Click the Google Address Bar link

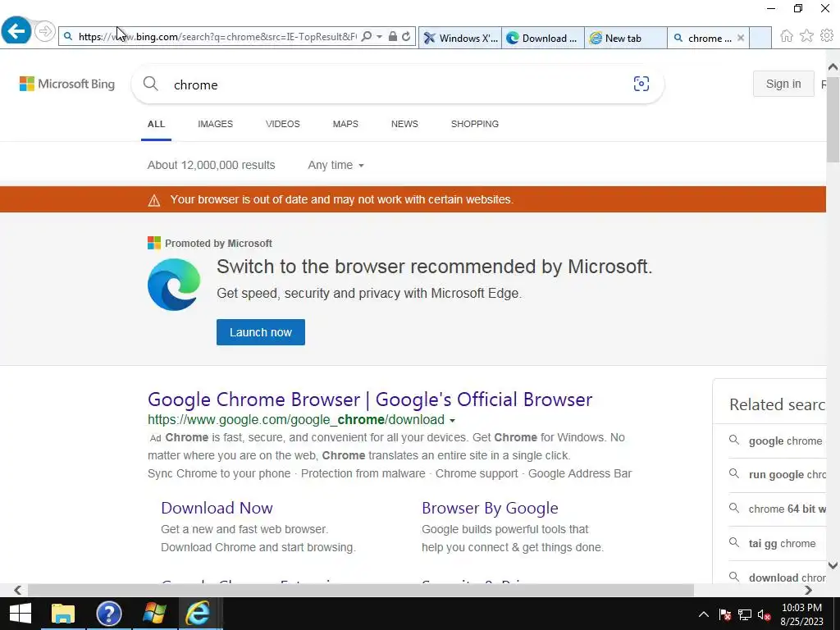click(580, 473)
